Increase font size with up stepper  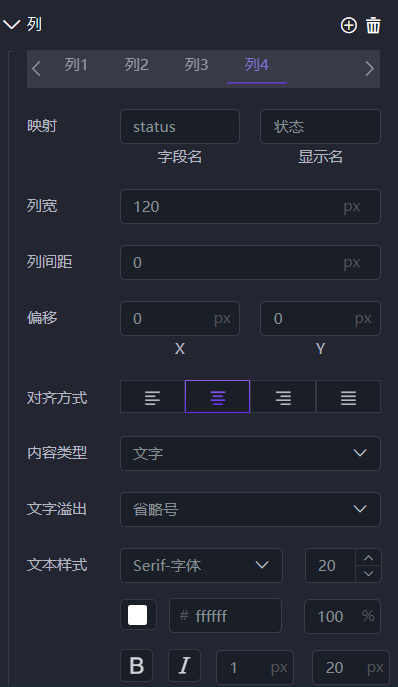pyautogui.click(x=369, y=558)
